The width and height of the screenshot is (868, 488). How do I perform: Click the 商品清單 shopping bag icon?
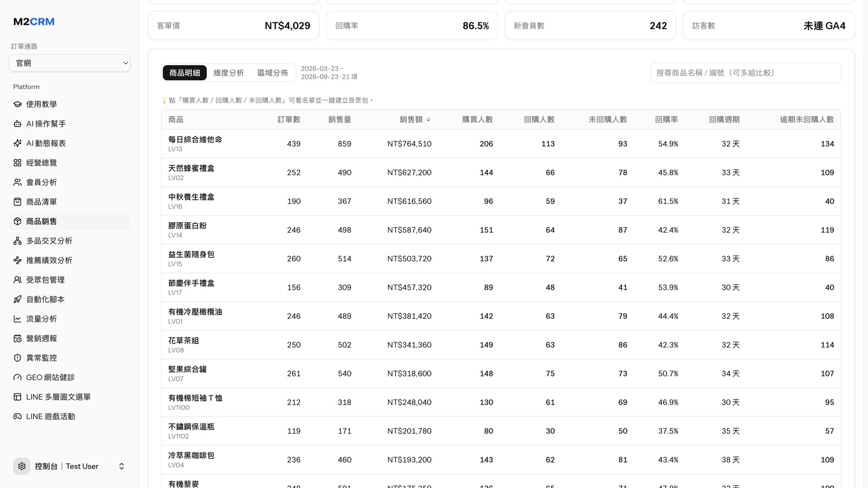[17, 202]
